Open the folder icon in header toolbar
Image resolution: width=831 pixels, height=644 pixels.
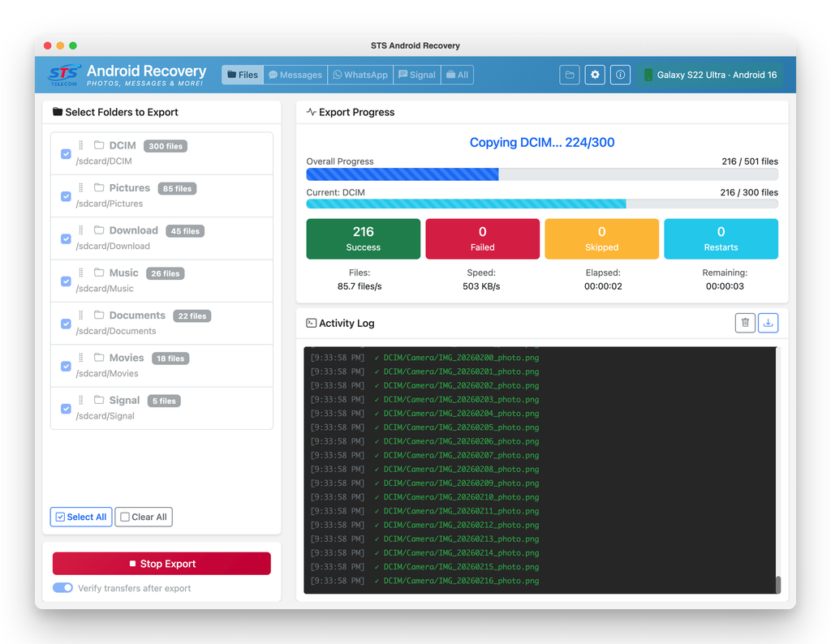[x=569, y=75]
